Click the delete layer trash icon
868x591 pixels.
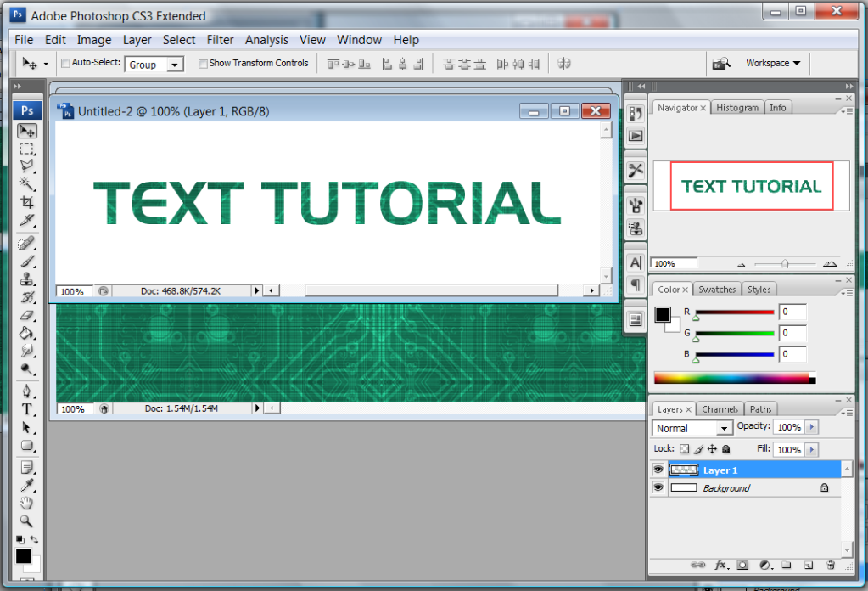click(x=831, y=565)
